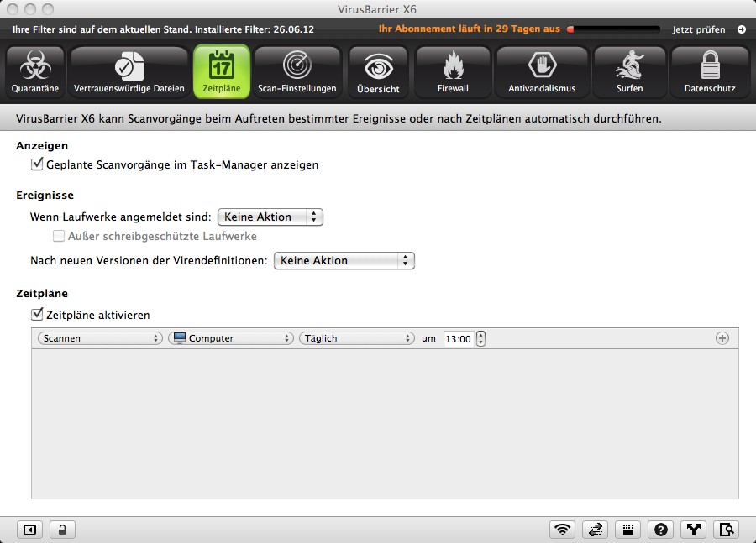Viewport: 756px width, 543px height.
Task: Click the empty schedule list area
Action: tap(385, 424)
